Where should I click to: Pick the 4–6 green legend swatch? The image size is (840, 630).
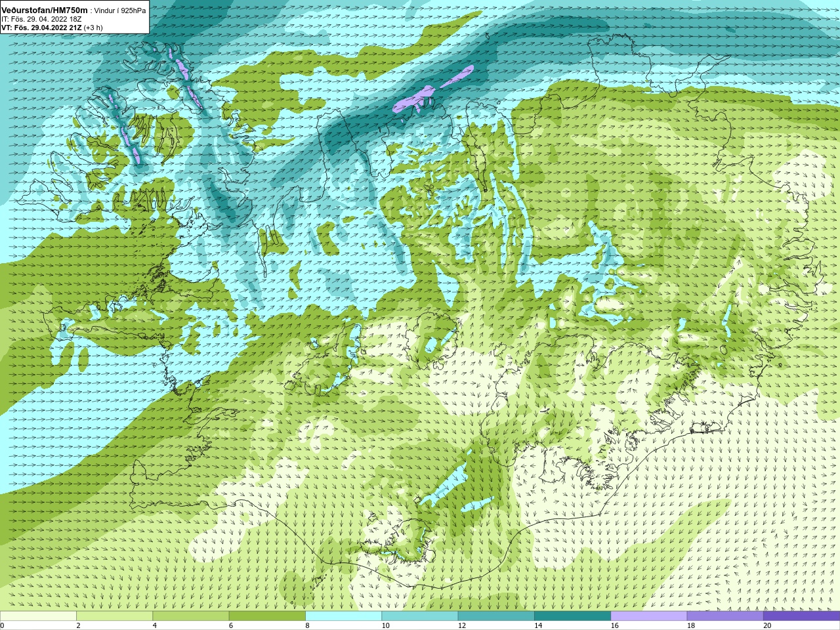191,616
